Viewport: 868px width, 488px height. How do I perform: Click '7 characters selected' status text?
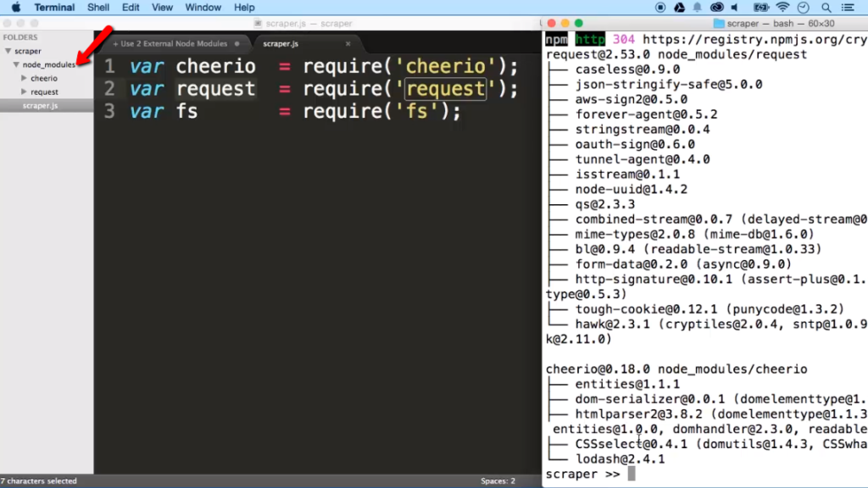(x=39, y=481)
